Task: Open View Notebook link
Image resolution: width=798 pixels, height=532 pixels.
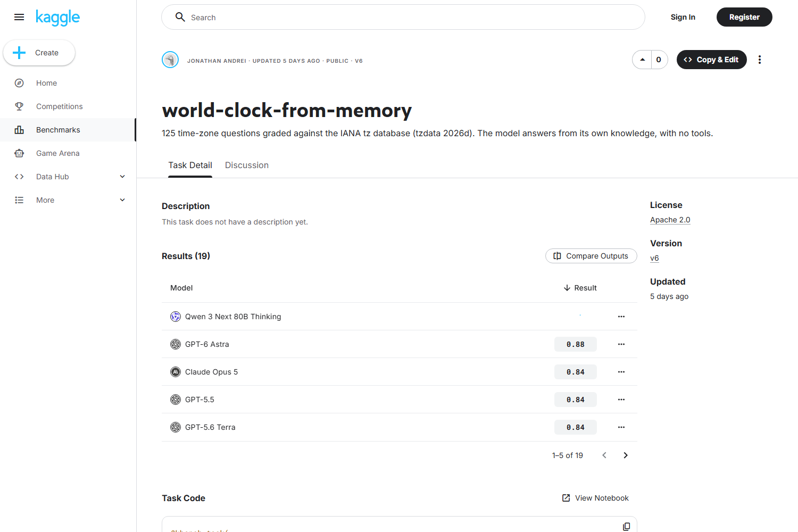Action: tap(595, 498)
